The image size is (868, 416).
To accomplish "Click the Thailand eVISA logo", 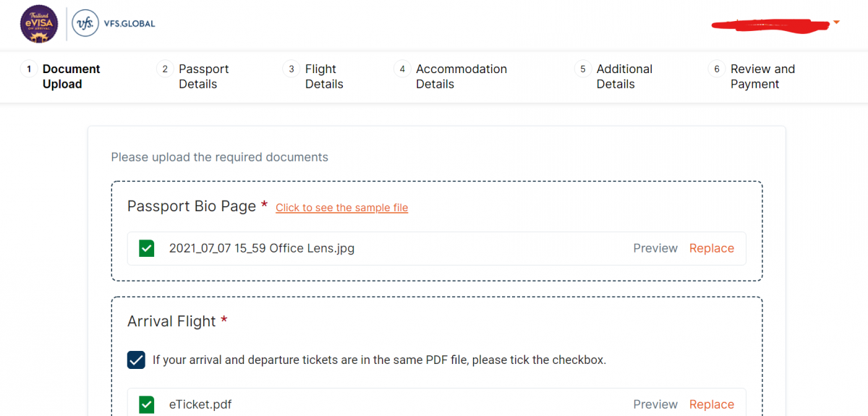I will 39,24.
